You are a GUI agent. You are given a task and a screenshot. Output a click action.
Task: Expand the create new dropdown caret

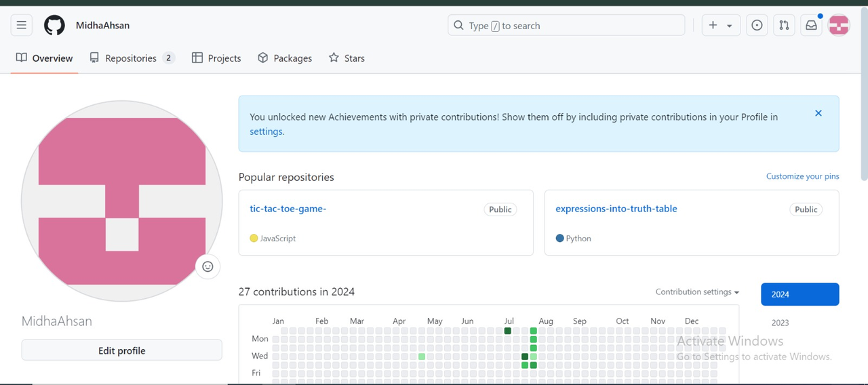click(x=730, y=26)
